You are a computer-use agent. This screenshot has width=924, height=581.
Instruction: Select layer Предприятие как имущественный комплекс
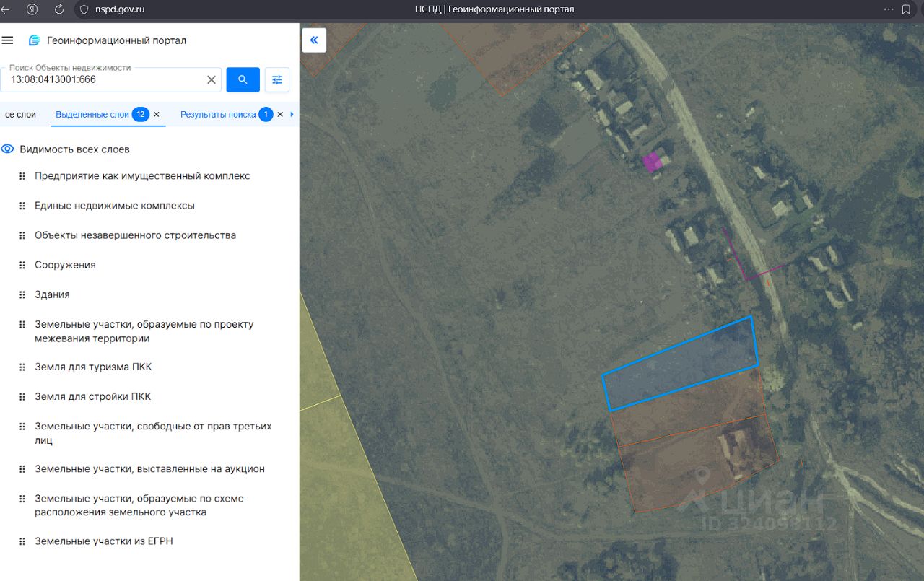(142, 176)
